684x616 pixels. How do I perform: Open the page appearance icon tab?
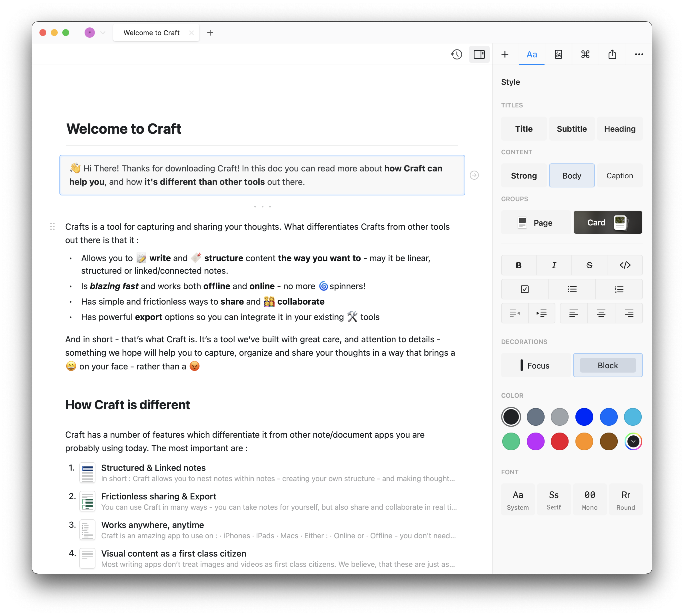point(558,54)
